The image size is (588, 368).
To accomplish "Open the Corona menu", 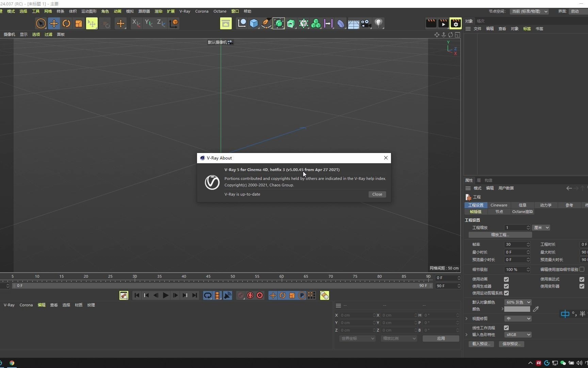I will click(202, 11).
